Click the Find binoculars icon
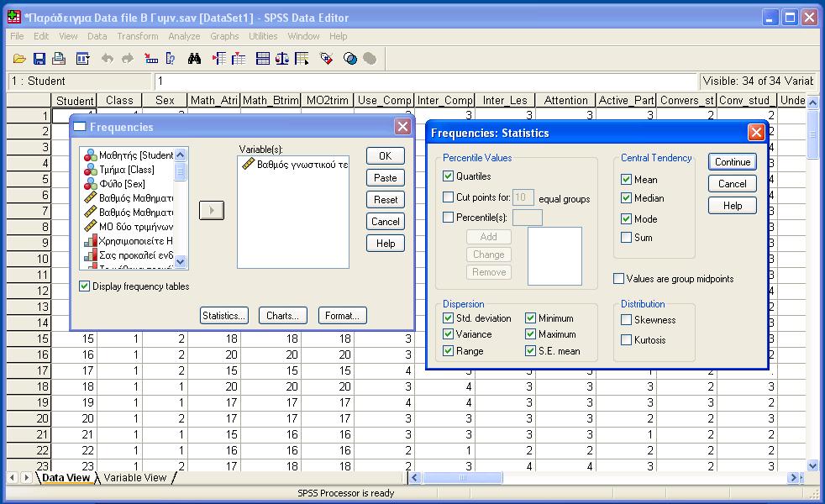This screenshot has height=504, width=825. [x=194, y=59]
